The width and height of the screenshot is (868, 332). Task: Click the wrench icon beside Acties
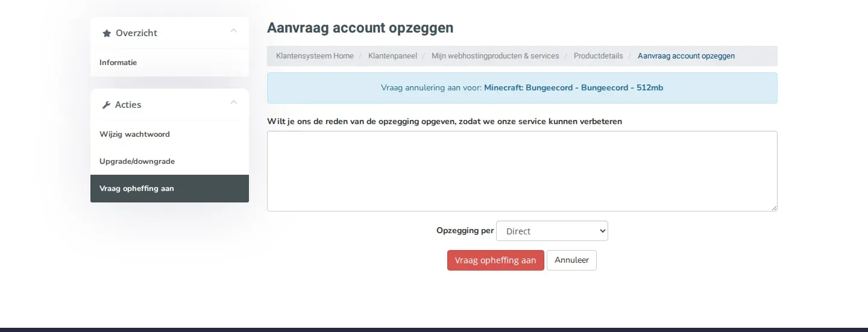point(107,105)
